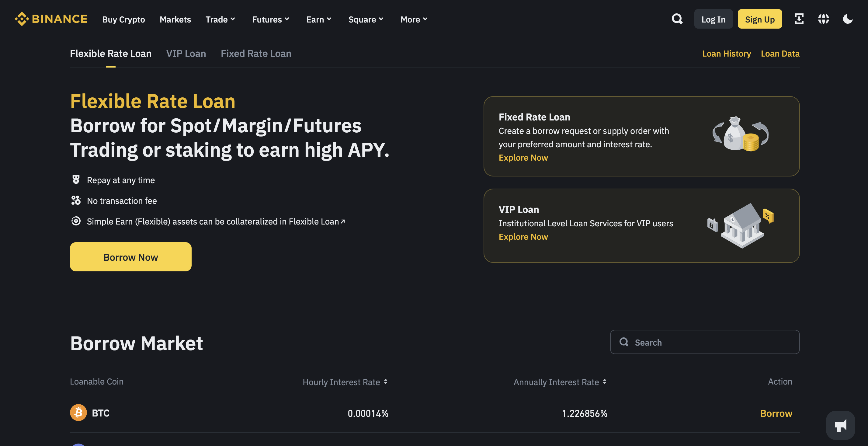This screenshot has width=868, height=446.
Task: Open the language globe icon
Action: (x=824, y=19)
